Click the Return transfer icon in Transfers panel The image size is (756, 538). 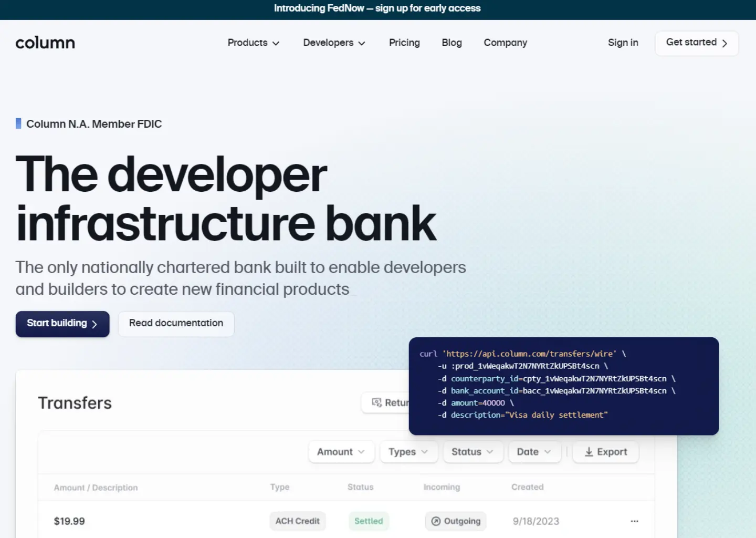coord(377,402)
